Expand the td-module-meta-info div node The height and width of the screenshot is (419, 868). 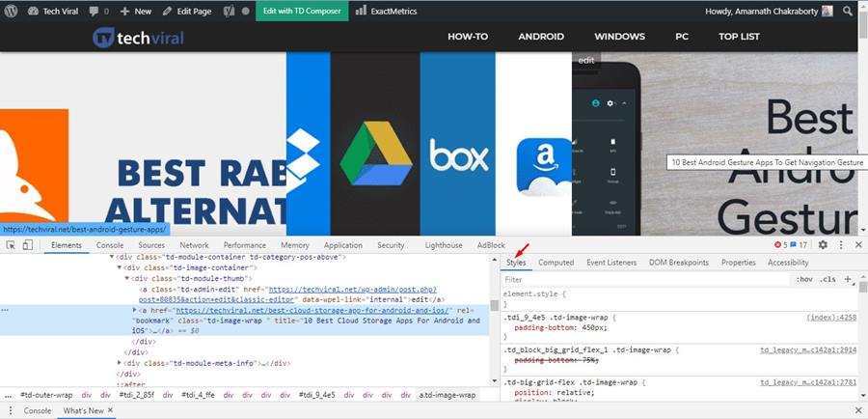click(x=120, y=363)
